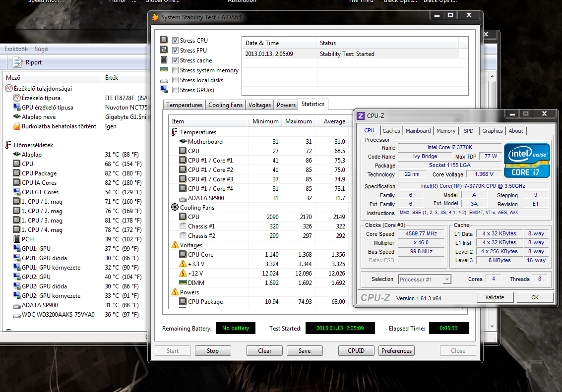Click the Hőmérsékletek thermometer icon
This screenshot has width=562, height=392.
8,145
